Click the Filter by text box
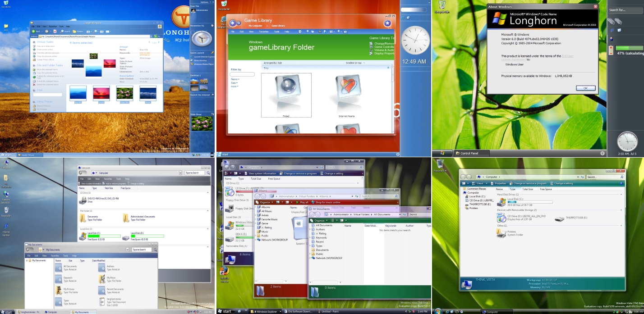 coord(242,74)
